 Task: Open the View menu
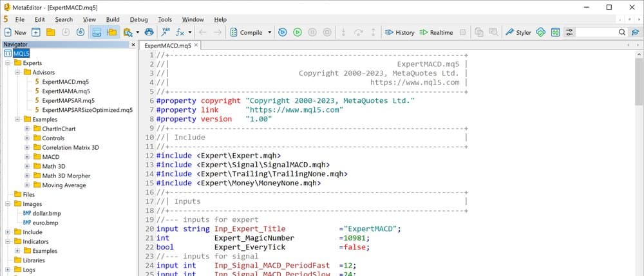[90, 19]
